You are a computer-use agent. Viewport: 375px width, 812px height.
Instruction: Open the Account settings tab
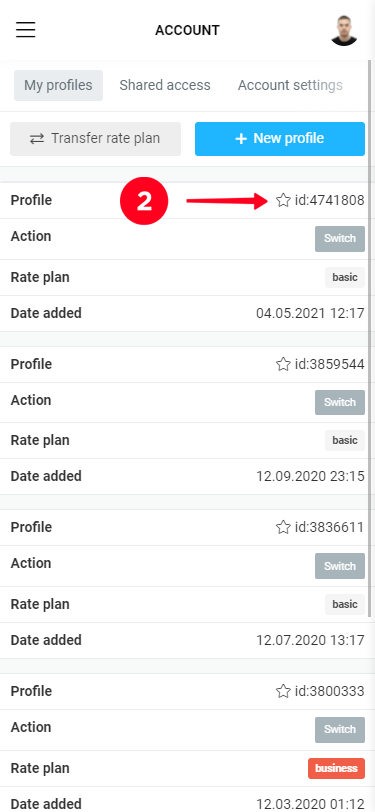tap(290, 85)
